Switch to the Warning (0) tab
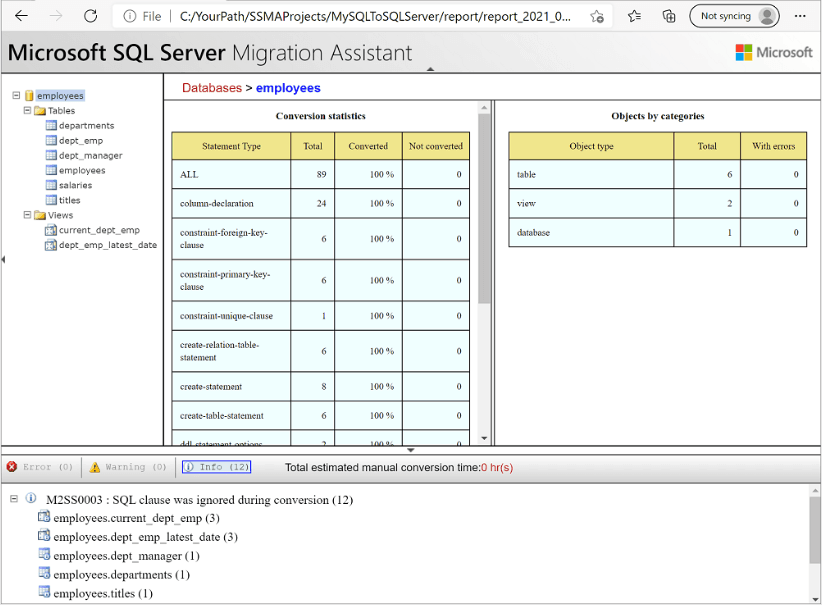This screenshot has width=823, height=605. [128, 467]
